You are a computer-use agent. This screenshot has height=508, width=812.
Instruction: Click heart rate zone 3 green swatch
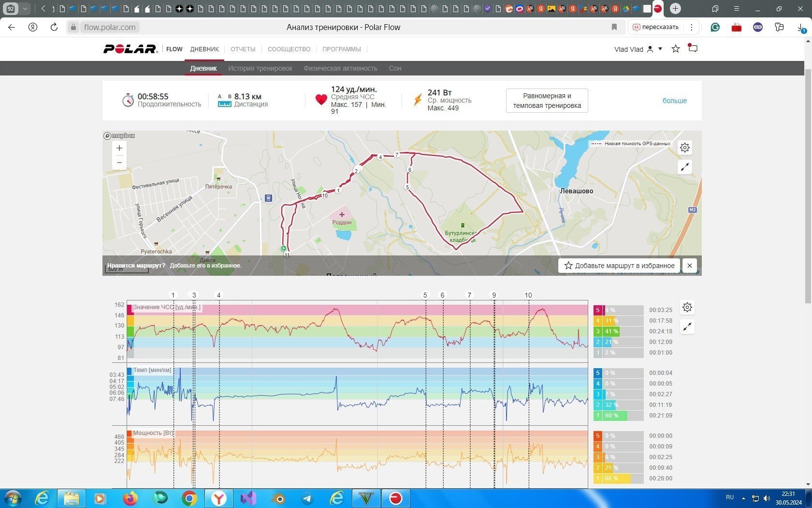597,331
